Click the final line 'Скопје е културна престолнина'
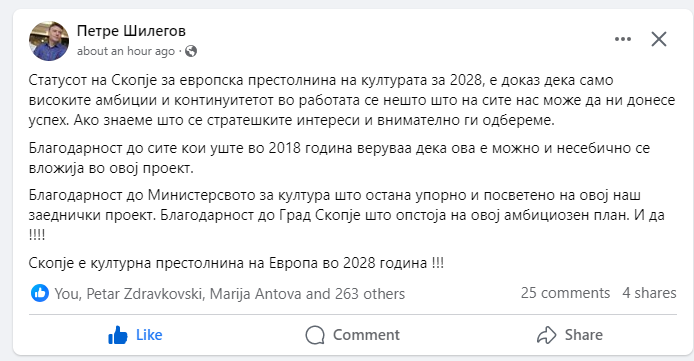 tap(236, 263)
